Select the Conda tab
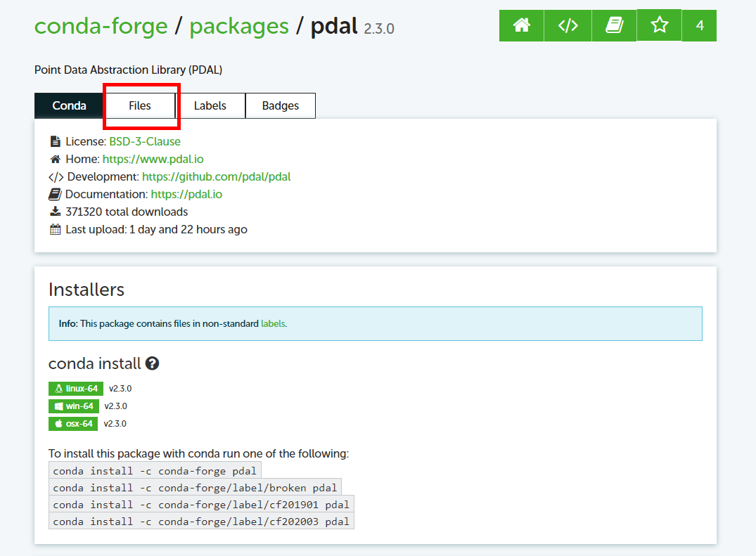The width and height of the screenshot is (756, 556). tap(69, 106)
